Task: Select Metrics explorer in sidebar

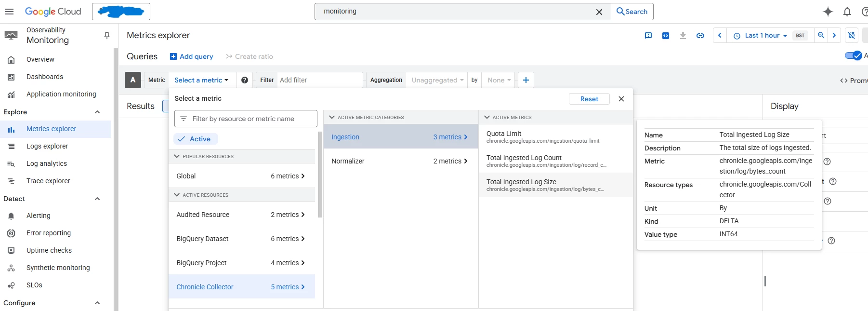Action: pos(55,129)
